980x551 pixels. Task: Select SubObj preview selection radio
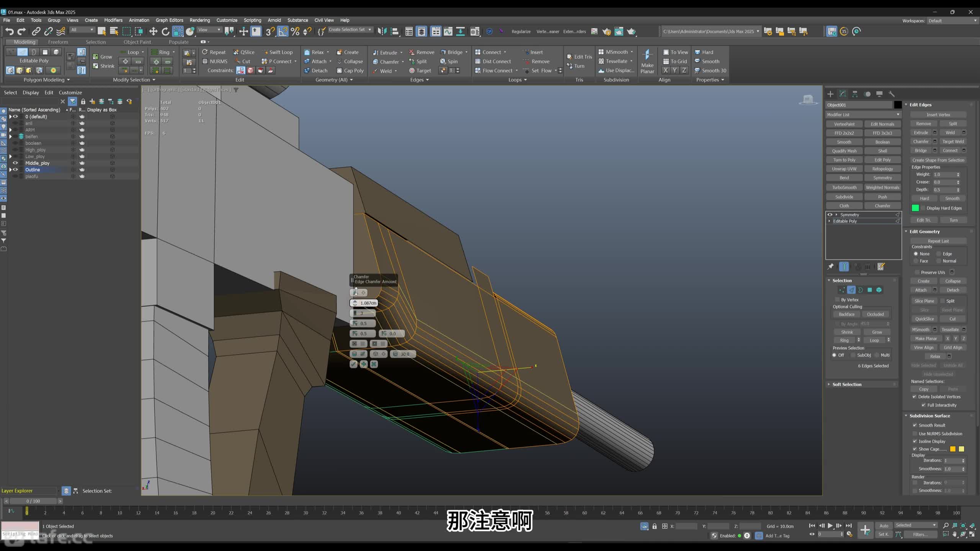tap(853, 355)
